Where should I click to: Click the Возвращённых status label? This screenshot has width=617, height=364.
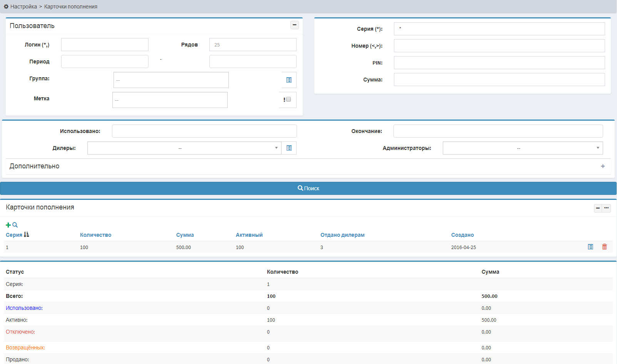pos(25,347)
